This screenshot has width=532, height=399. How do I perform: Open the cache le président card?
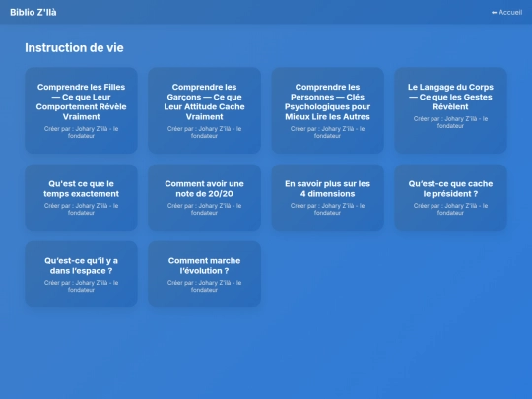(x=450, y=197)
